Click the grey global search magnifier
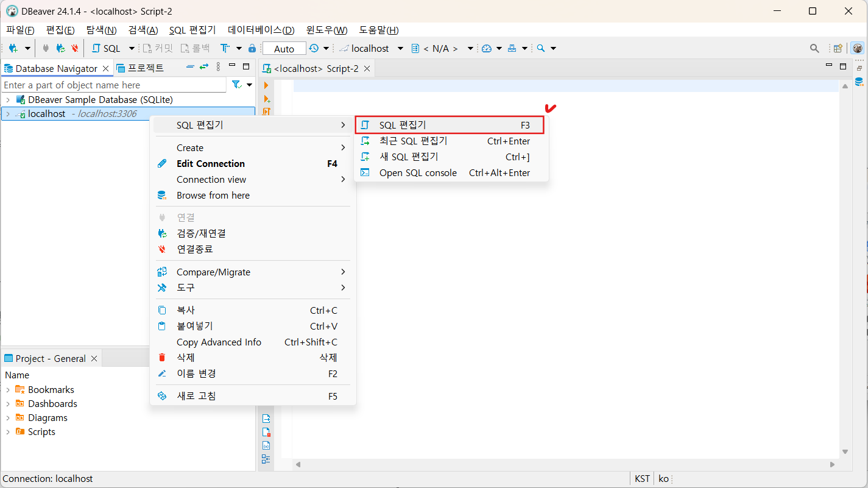 click(814, 48)
